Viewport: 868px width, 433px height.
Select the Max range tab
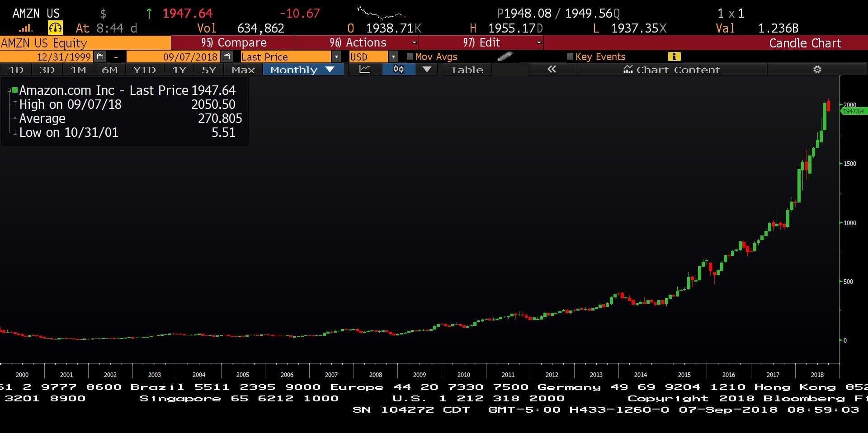[x=243, y=70]
